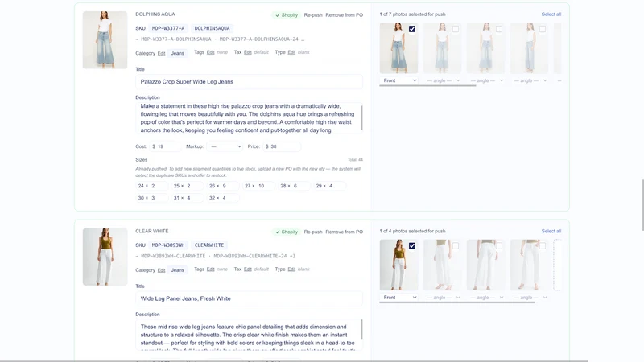Screen dimensions: 644x362
Task: Click the Jeans category chip for Dolphins Aqua
Action: pos(177,53)
